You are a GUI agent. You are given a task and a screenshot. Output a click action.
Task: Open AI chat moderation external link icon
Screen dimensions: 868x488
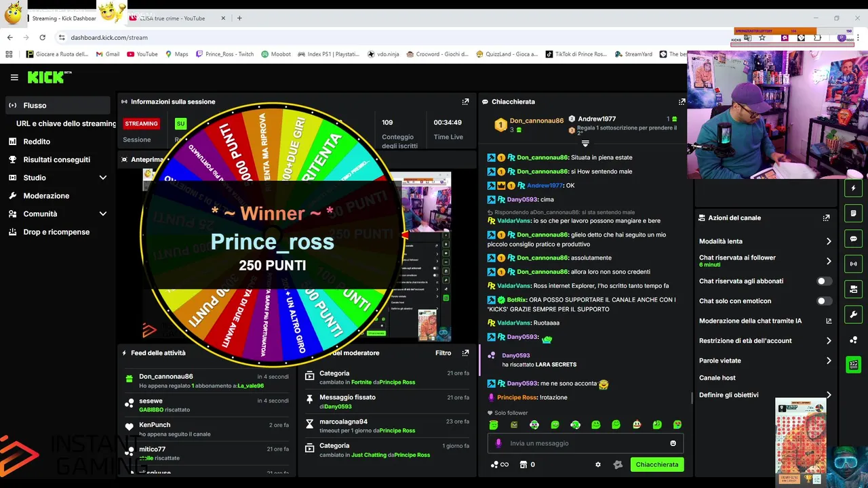pos(829,321)
